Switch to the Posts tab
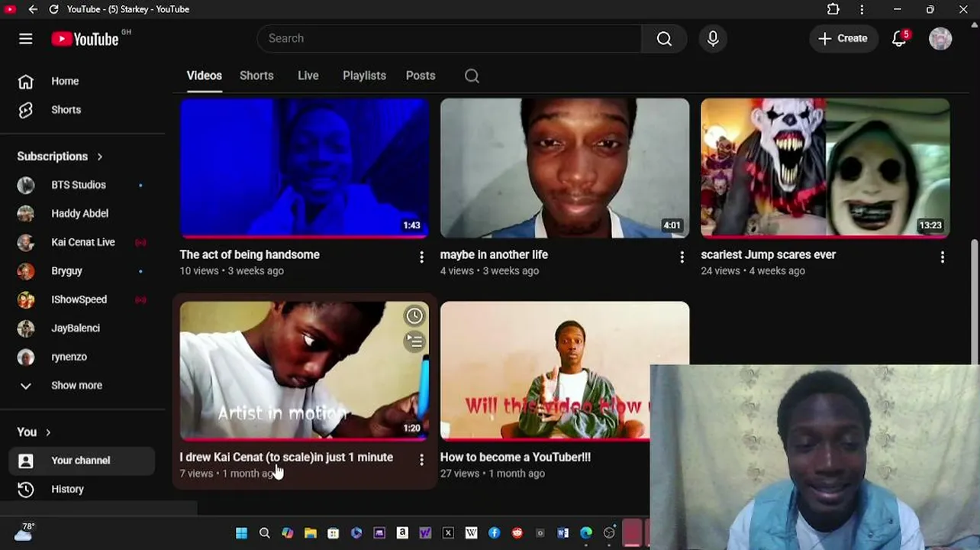980x550 pixels. point(421,76)
